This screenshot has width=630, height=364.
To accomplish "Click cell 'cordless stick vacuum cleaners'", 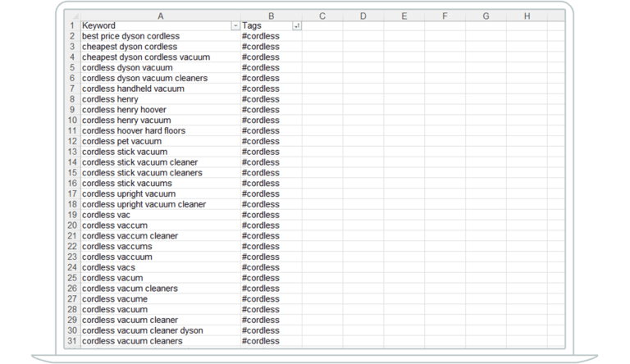I will 160,173.
